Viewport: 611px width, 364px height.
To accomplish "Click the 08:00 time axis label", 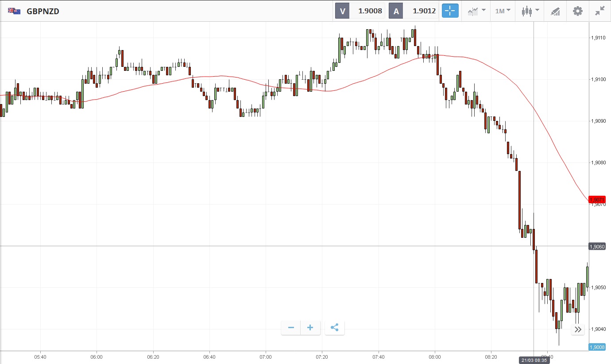I will [435, 357].
